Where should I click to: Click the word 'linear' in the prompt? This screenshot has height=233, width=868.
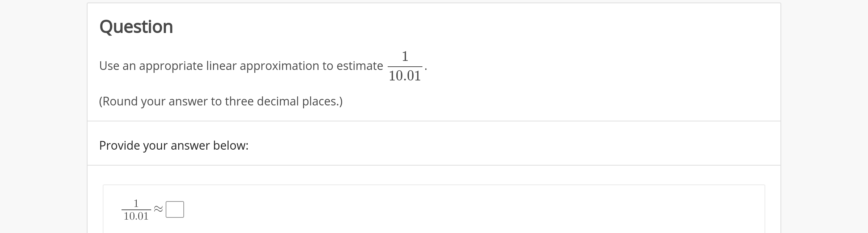click(x=221, y=66)
